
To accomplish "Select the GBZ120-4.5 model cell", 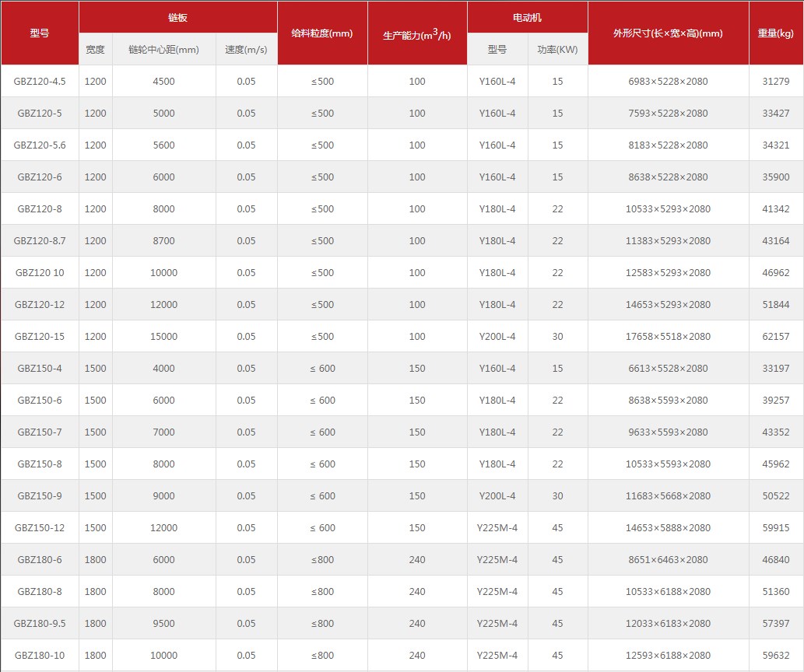I will pos(40,82).
